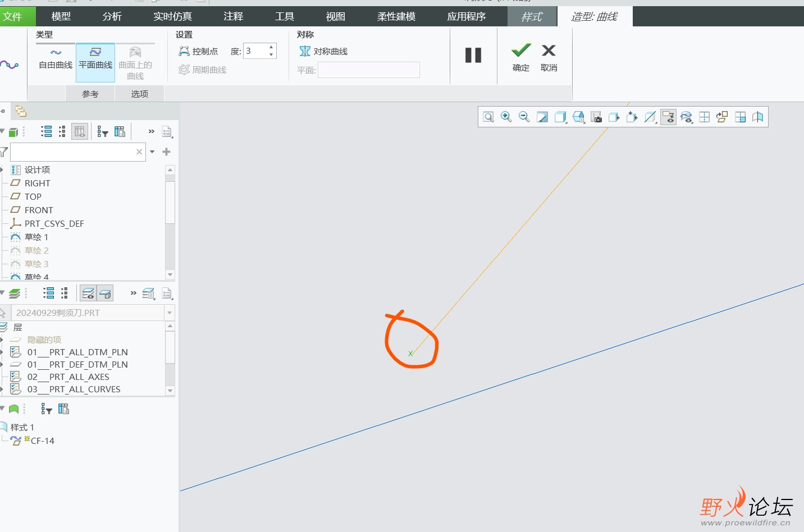Toggle the layer cube button beside the eye button
Image resolution: width=804 pixels, height=532 pixels.
(x=105, y=293)
